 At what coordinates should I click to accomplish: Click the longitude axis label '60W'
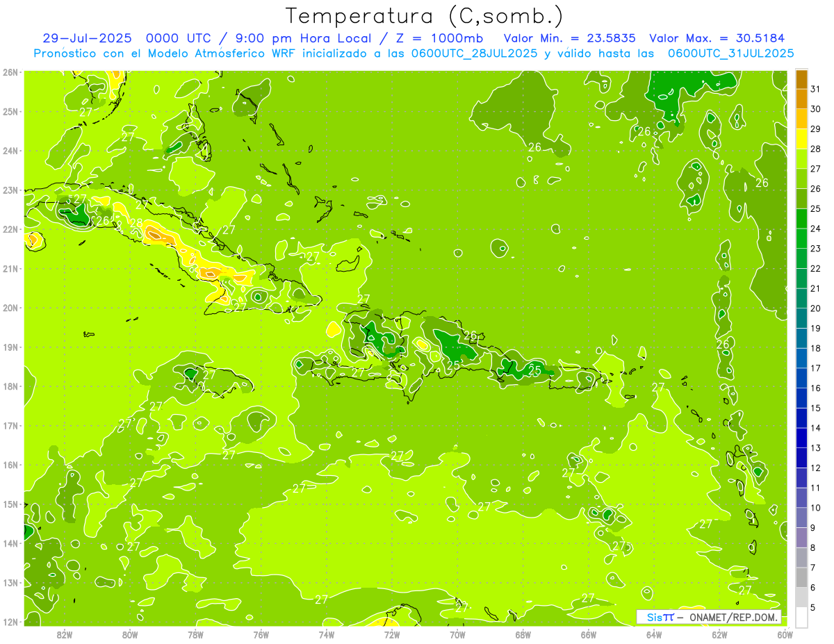[785, 634]
